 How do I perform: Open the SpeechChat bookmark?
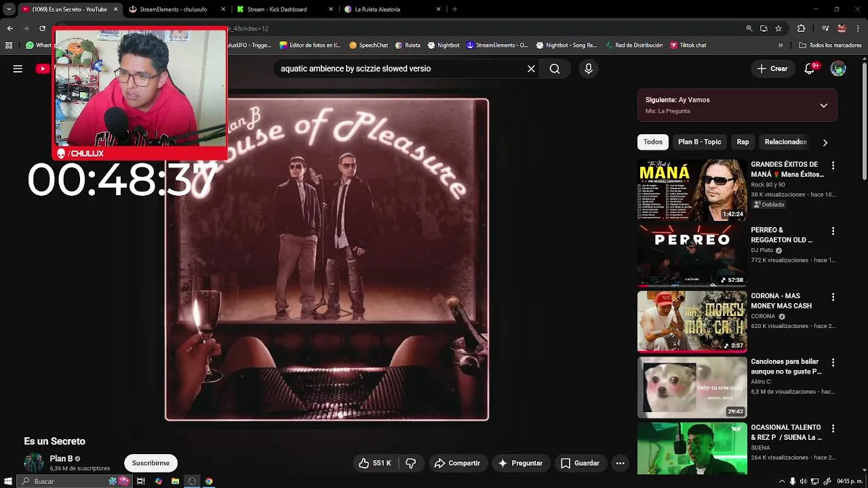tap(368, 45)
